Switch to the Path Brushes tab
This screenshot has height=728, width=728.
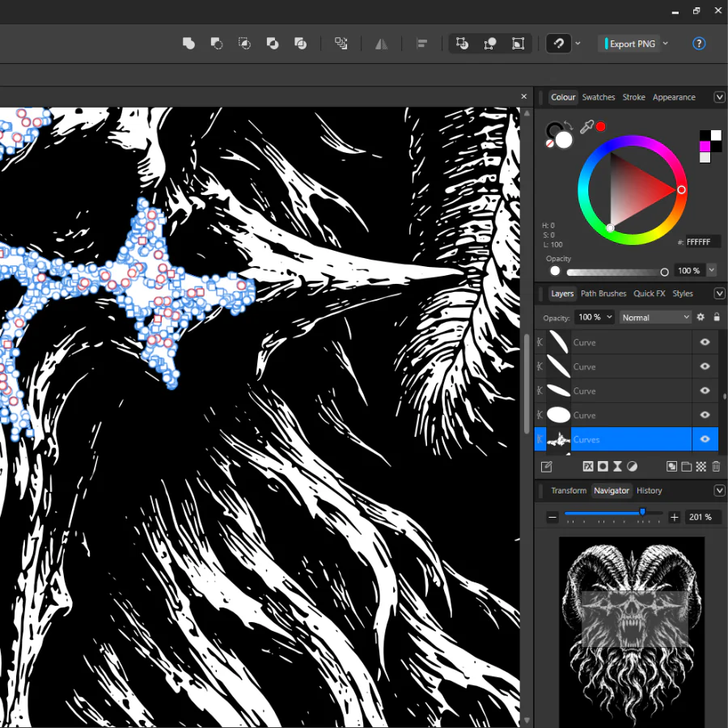[x=603, y=294]
